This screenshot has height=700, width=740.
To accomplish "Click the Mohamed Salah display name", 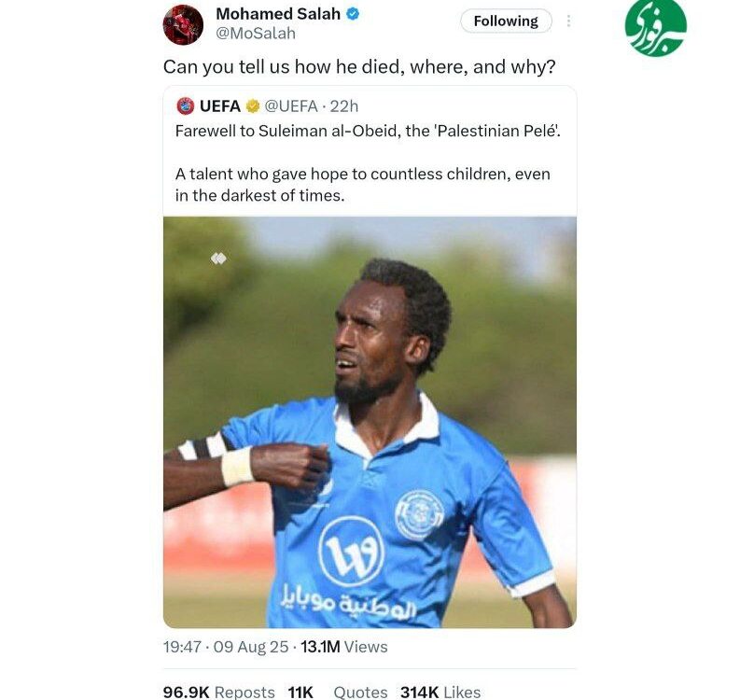I will coord(278,14).
